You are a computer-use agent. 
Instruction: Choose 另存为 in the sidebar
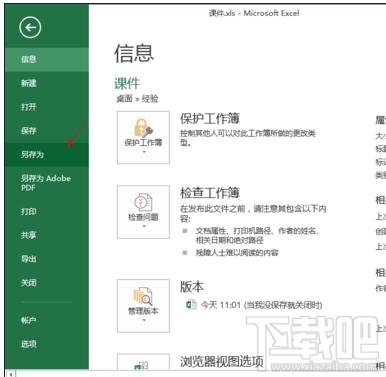[47, 154]
